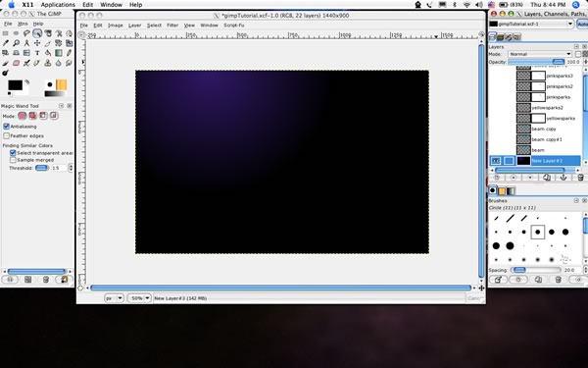
Task: Select the Dodge/Burn tool
Action: pyautogui.click(x=5, y=73)
